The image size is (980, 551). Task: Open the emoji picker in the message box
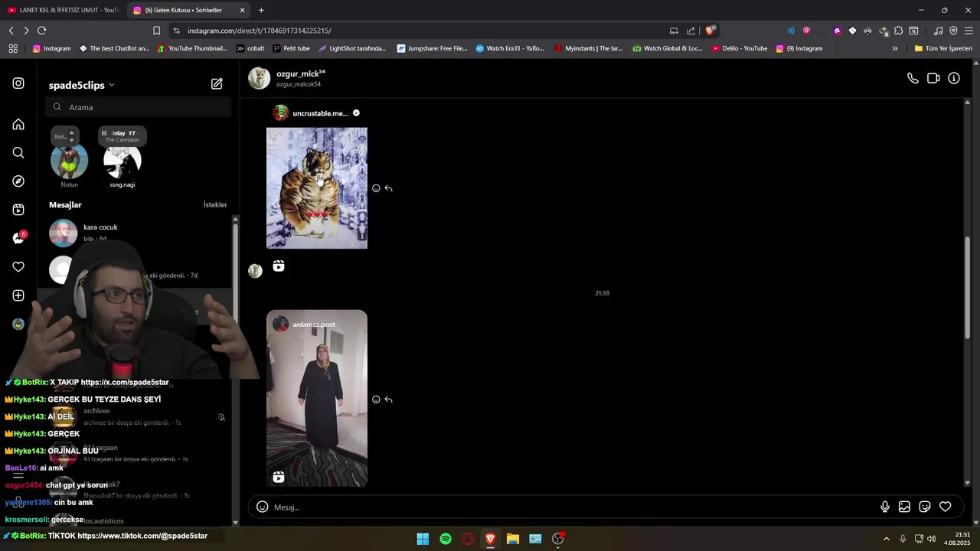point(262,507)
